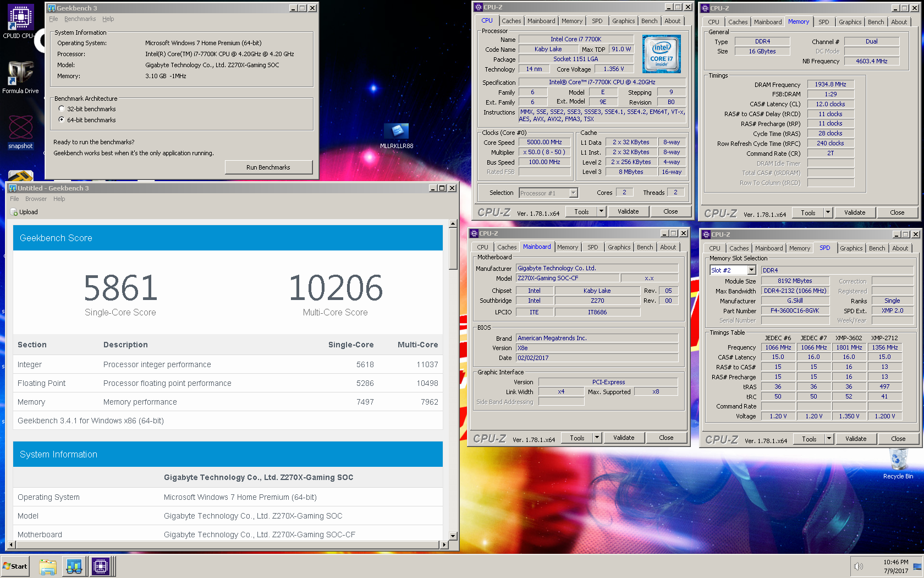This screenshot has width=924, height=578.
Task: Click the SPD window's CPU-Z title icon
Action: [707, 235]
